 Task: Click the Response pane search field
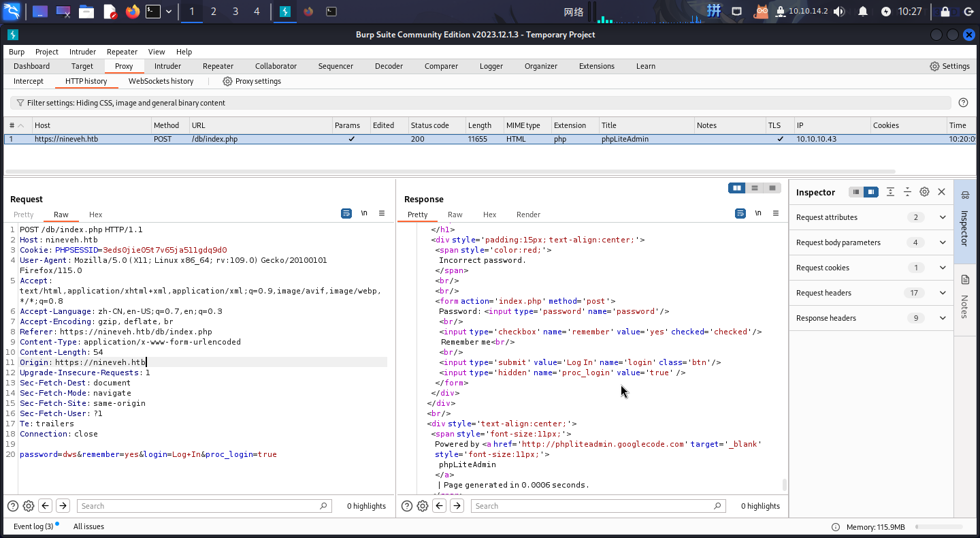(598, 506)
